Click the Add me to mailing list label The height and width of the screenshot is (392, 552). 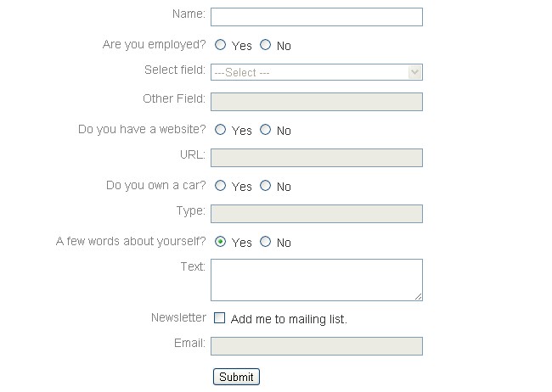pyautogui.click(x=289, y=319)
